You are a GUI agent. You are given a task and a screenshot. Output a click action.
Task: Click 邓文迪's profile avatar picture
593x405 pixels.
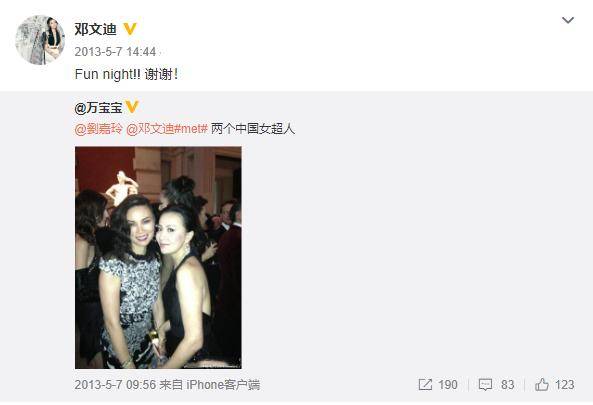click(40, 40)
